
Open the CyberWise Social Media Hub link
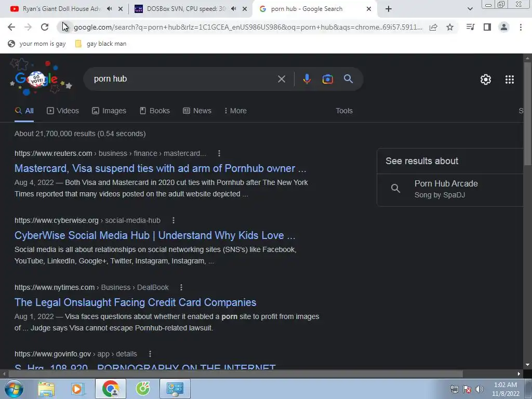click(155, 235)
